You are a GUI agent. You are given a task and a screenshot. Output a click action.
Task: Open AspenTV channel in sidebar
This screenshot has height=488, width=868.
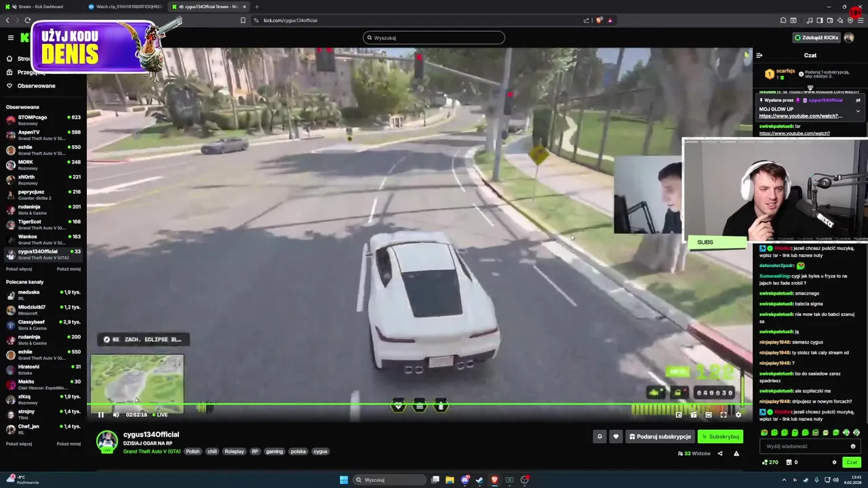tap(43, 135)
